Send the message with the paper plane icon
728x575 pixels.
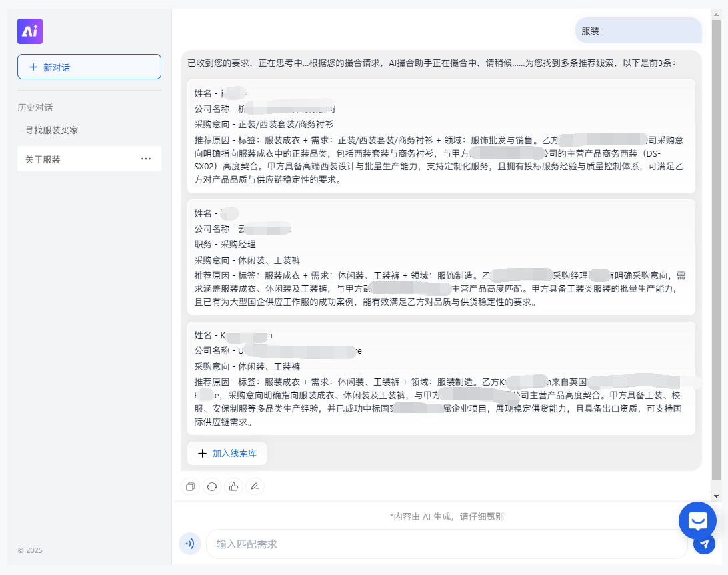click(703, 544)
